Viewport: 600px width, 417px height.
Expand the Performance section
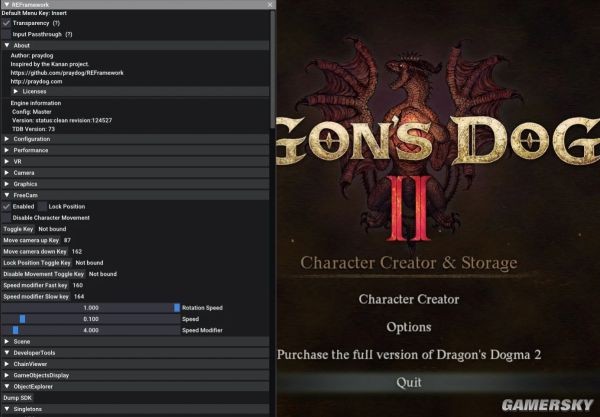135,150
